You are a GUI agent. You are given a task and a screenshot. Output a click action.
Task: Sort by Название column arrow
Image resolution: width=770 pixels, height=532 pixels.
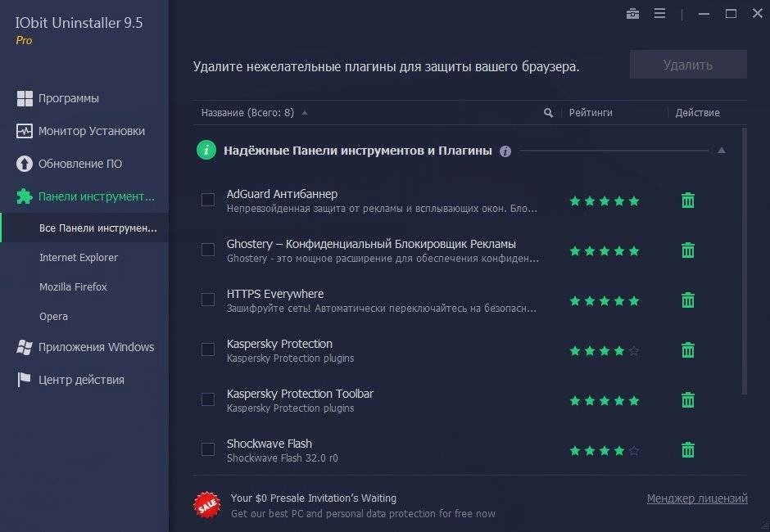[x=305, y=113]
